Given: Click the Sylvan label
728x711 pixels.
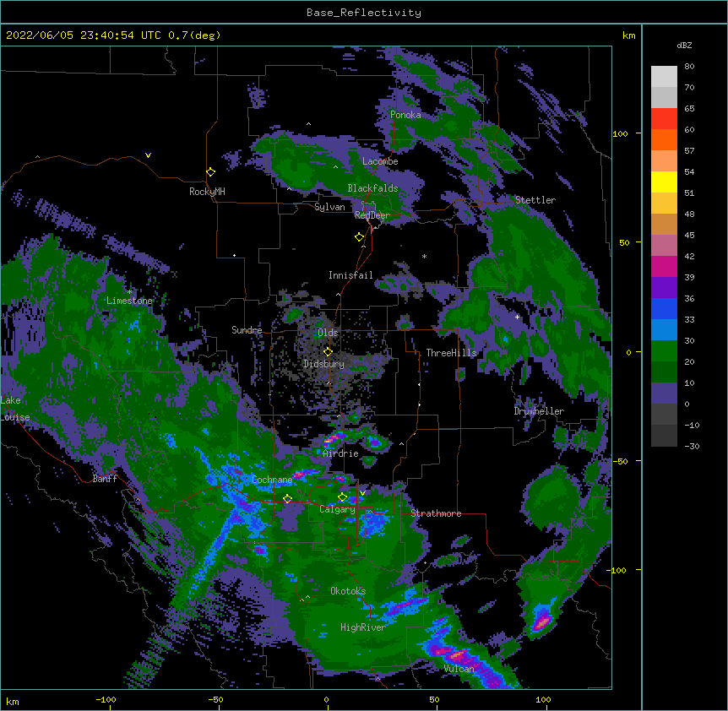Looking at the screenshot, I should 329,207.
